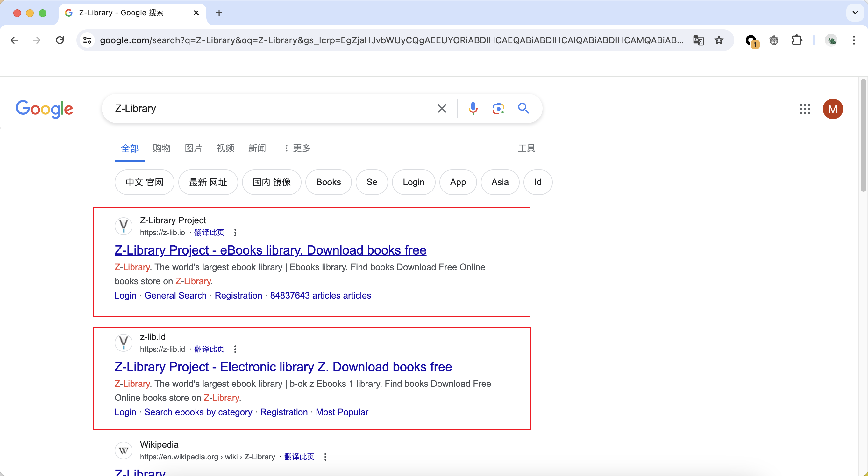This screenshot has width=868, height=476.
Task: Open your Google account avatar M
Action: 833,109
